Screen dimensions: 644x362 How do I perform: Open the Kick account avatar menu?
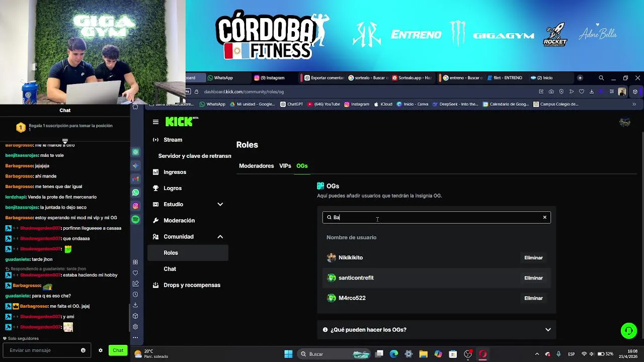pyautogui.click(x=625, y=122)
